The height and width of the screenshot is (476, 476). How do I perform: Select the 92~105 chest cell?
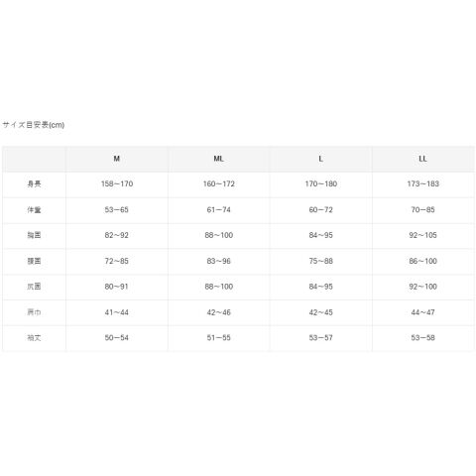423,235
